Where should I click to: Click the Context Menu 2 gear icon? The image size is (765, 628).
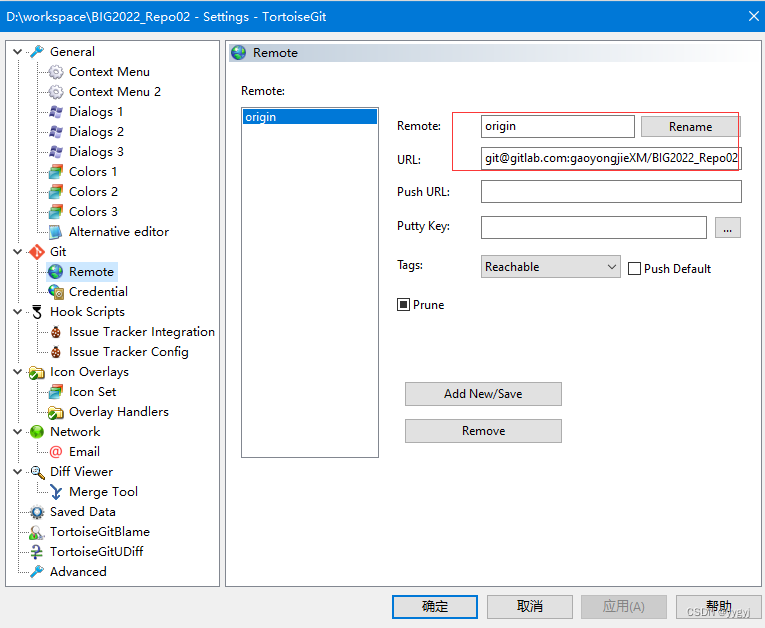(56, 92)
